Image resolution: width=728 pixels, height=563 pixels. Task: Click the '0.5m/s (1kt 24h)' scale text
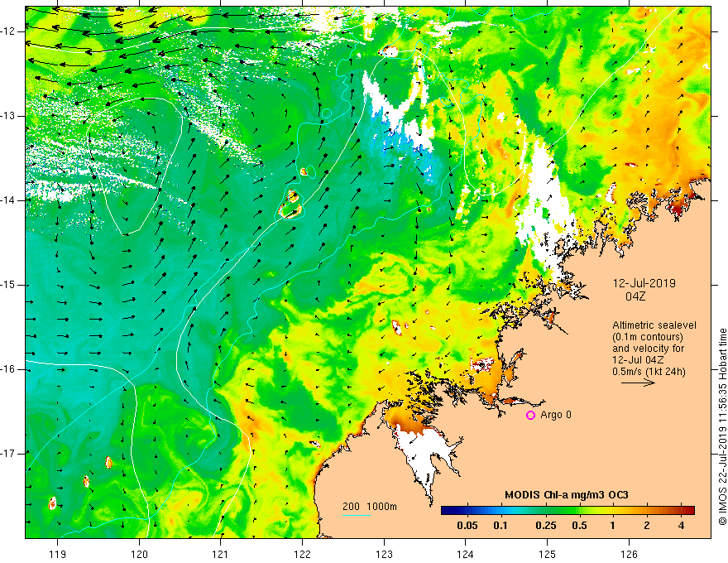click(649, 371)
